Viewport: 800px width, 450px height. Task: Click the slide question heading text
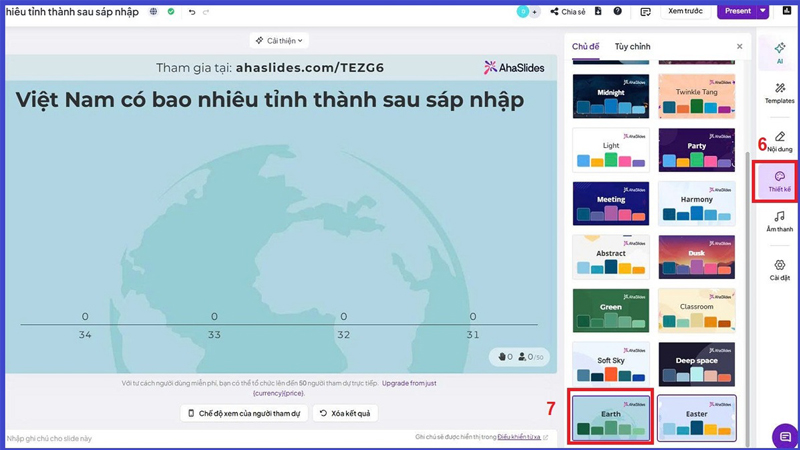pyautogui.click(x=269, y=100)
